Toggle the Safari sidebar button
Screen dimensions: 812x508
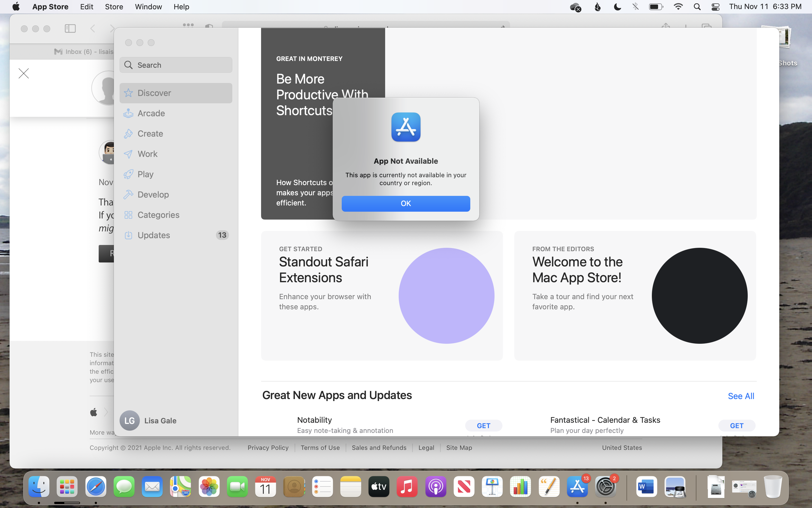point(70,29)
